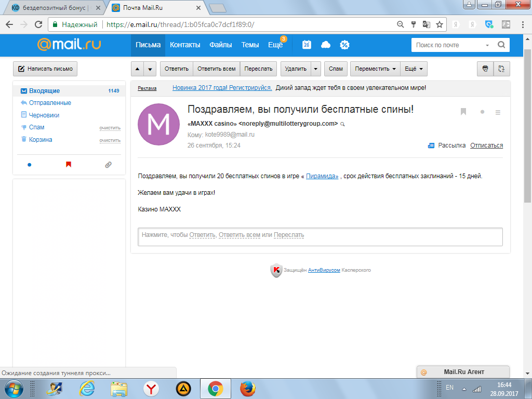
Task: Open the Mail.ru calendar icon
Action: pyautogui.click(x=307, y=45)
